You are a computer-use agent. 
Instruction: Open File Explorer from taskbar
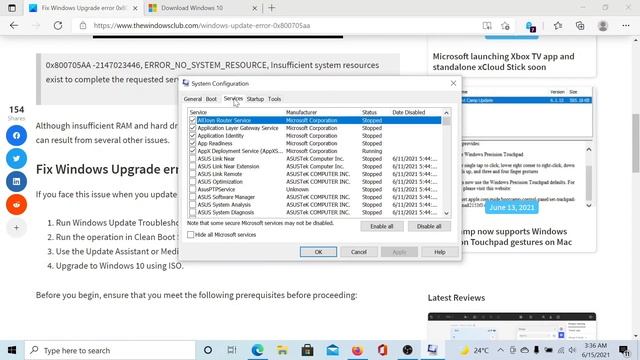pos(282,350)
